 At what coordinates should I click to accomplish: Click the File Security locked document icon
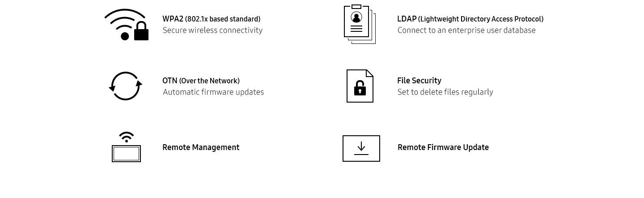coord(360,86)
